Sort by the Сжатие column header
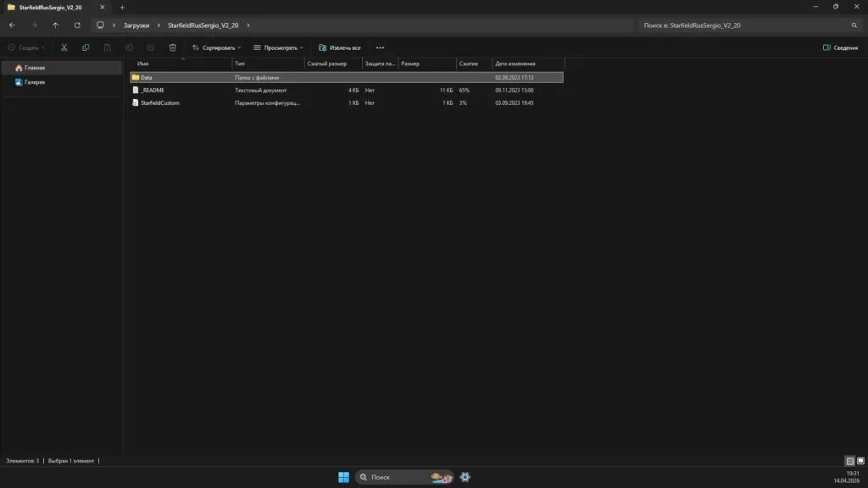This screenshot has width=868, height=488. pos(475,64)
